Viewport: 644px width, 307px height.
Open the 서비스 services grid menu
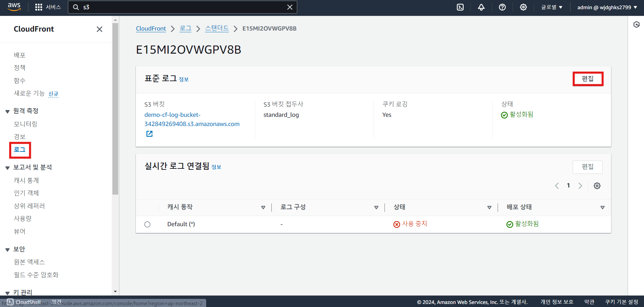tap(48, 7)
